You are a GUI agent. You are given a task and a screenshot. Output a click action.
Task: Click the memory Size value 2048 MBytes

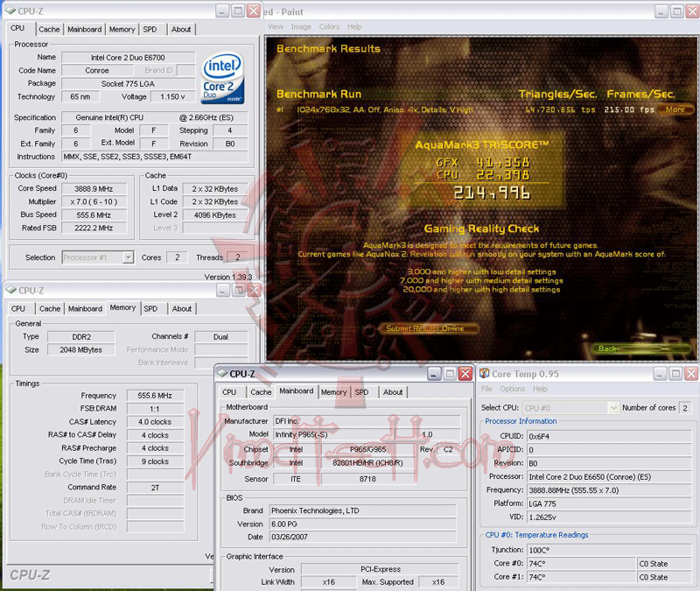[x=81, y=349]
